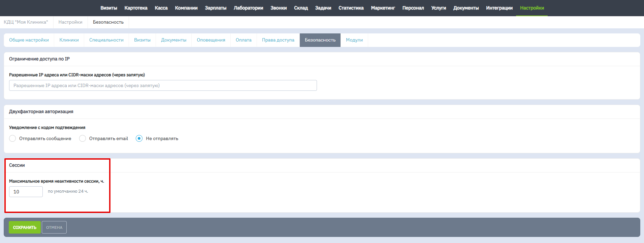The height and width of the screenshot is (243, 644).
Task: Open the Визиты top menu
Action: pyautogui.click(x=109, y=8)
